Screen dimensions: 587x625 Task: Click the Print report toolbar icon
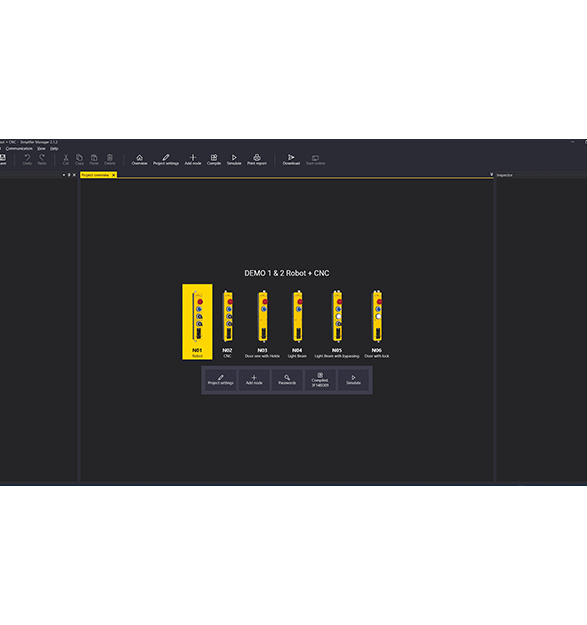point(257,159)
